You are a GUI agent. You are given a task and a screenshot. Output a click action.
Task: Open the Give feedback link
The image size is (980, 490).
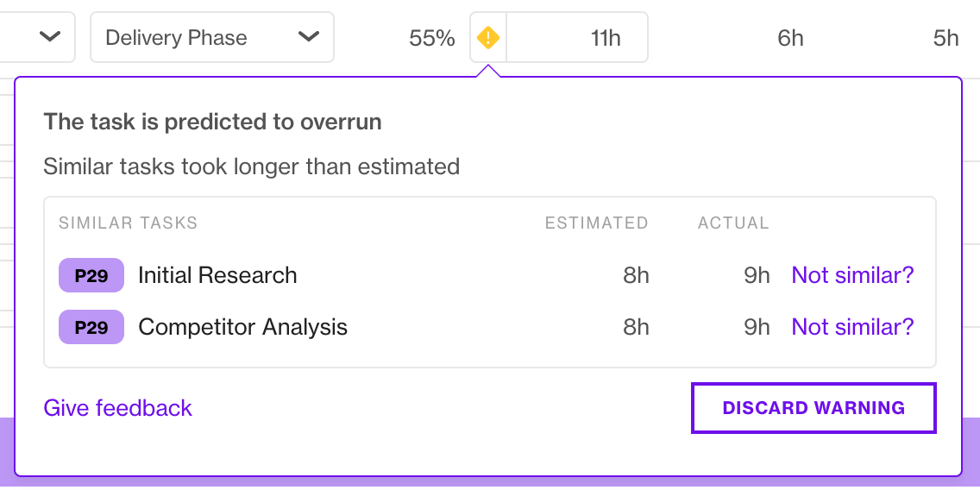tap(117, 408)
